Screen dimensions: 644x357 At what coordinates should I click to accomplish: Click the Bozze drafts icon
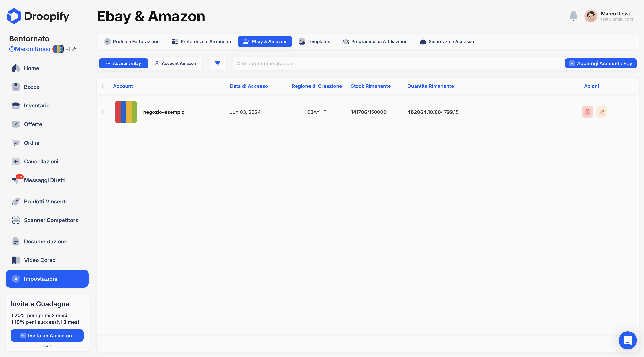[x=16, y=87]
